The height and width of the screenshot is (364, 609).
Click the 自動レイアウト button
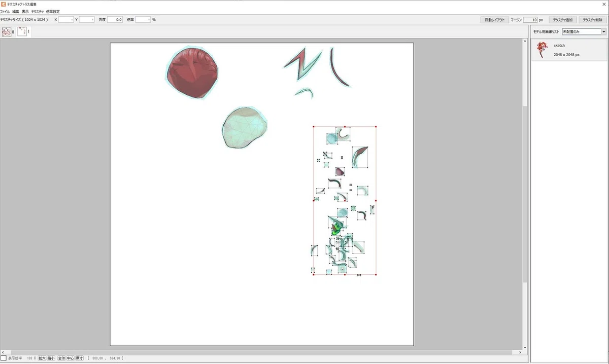(x=494, y=20)
